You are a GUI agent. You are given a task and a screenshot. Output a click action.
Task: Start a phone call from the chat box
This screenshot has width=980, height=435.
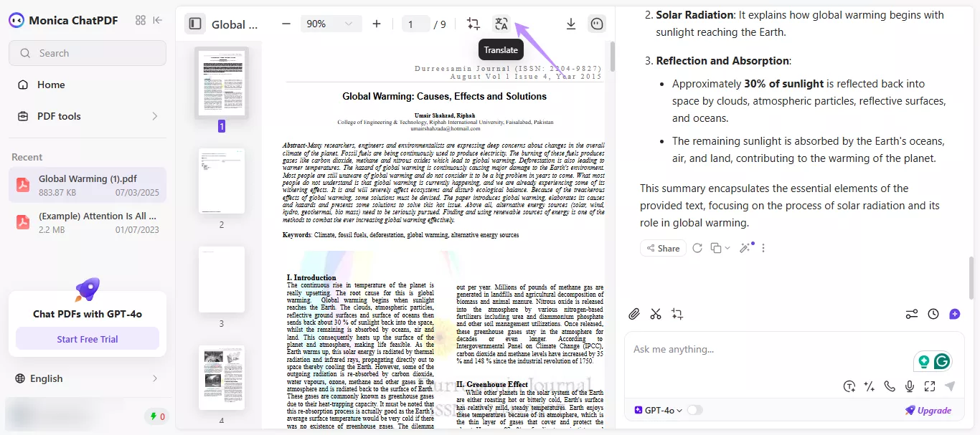890,386
